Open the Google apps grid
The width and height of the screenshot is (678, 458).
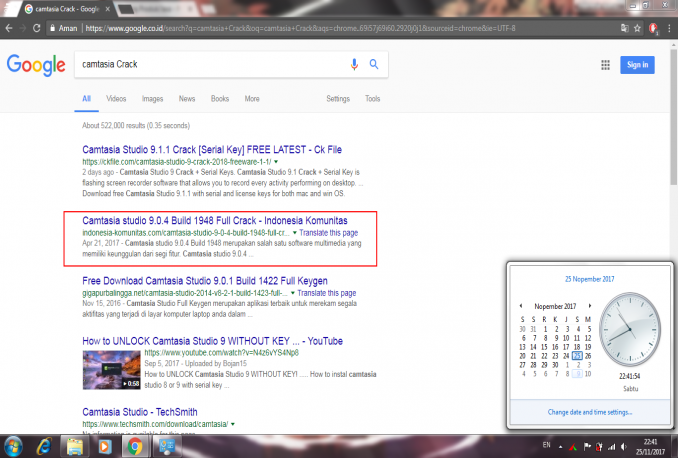pos(605,65)
